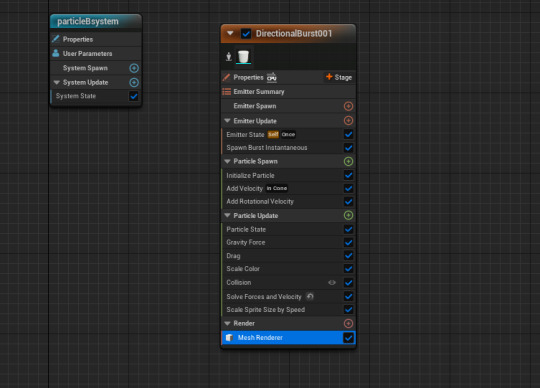Select the System State module
This screenshot has height=388, width=540.
pyautogui.click(x=96, y=96)
